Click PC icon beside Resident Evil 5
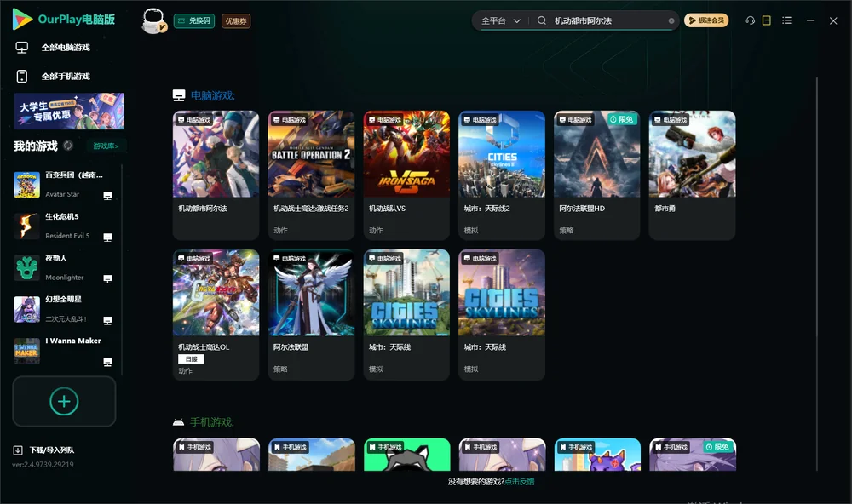852x504 pixels. tap(107, 238)
